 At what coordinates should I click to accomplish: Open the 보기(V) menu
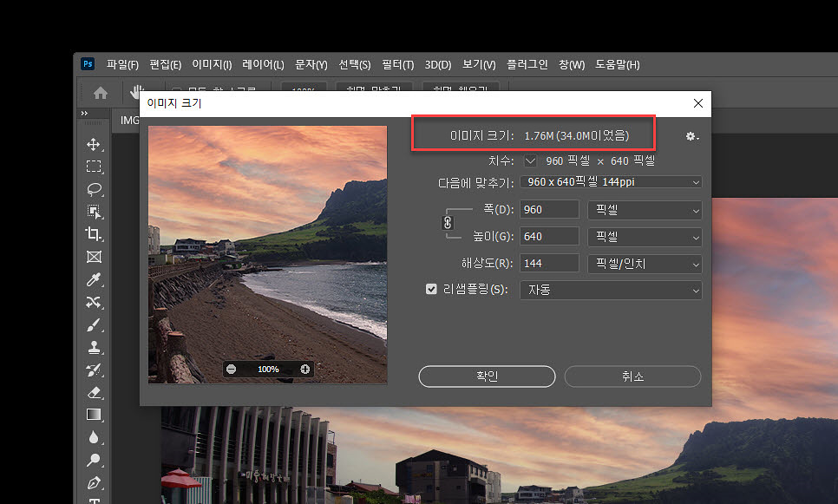[x=479, y=65]
